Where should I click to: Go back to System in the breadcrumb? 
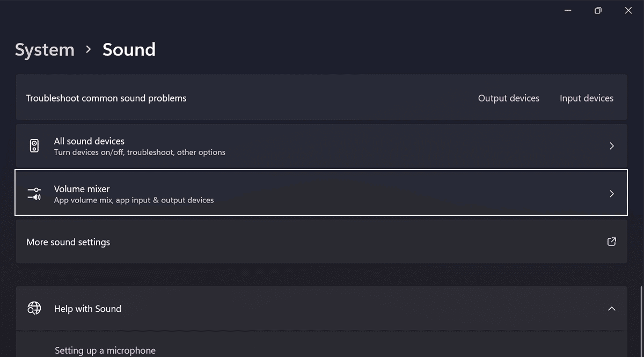click(x=45, y=50)
